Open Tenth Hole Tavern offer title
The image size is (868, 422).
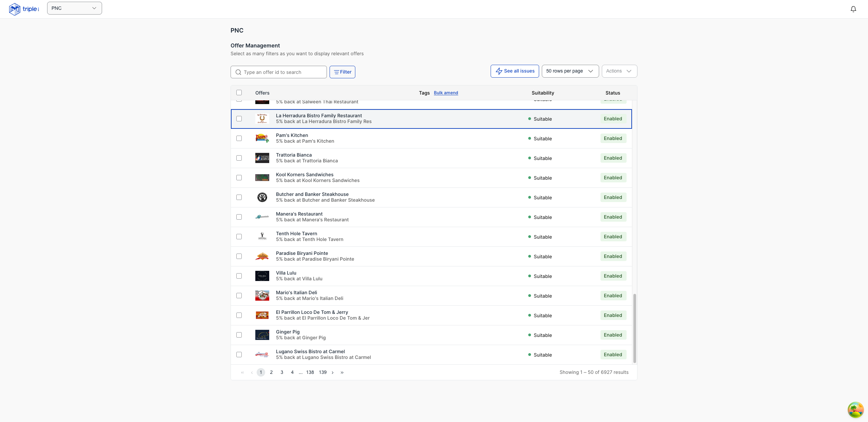pos(296,234)
